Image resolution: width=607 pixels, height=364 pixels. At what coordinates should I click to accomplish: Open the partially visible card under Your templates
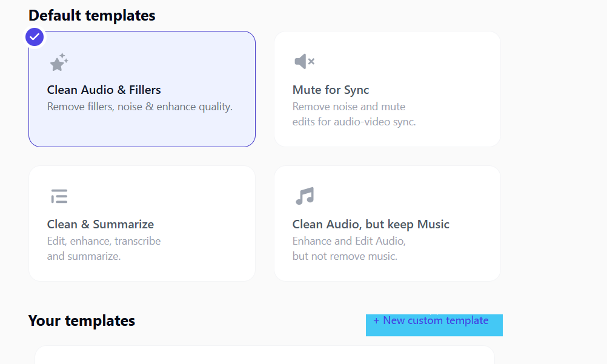click(264, 355)
